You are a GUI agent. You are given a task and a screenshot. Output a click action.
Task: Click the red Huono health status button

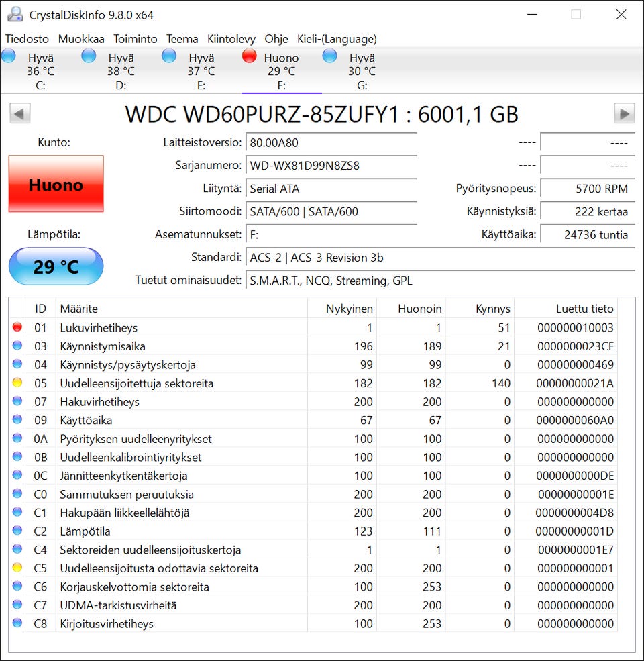pos(56,184)
